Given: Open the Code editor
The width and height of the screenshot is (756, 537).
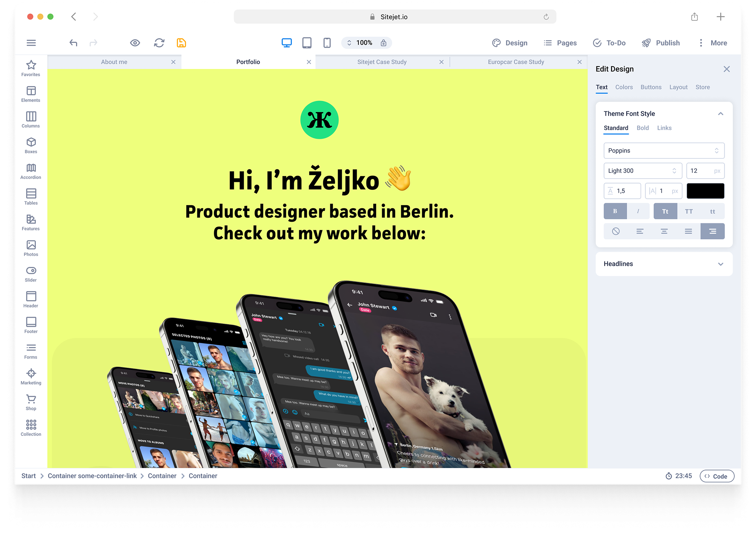Looking at the screenshot, I should [x=717, y=476].
